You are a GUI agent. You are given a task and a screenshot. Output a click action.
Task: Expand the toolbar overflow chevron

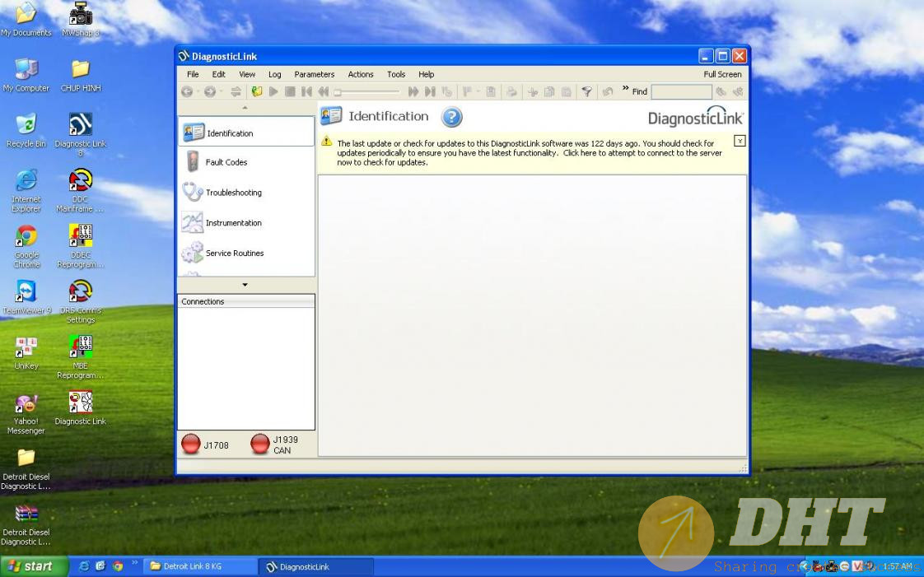[625, 89]
